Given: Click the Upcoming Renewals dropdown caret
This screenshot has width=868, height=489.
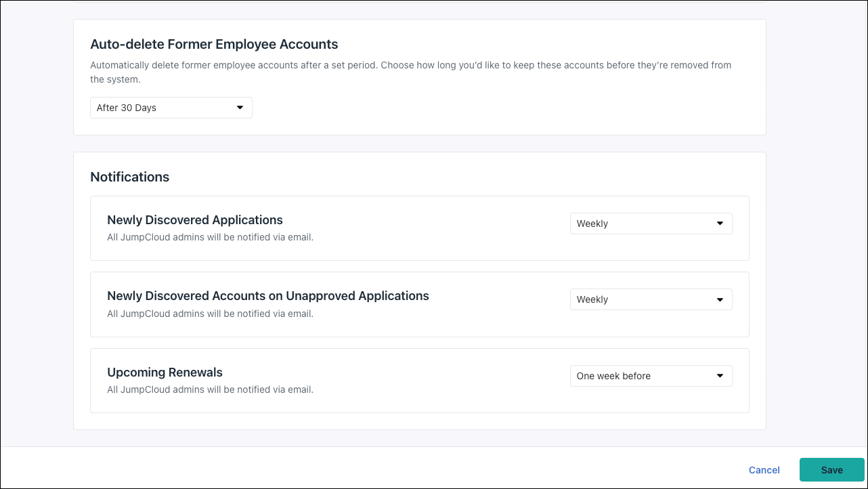Looking at the screenshot, I should (x=720, y=376).
